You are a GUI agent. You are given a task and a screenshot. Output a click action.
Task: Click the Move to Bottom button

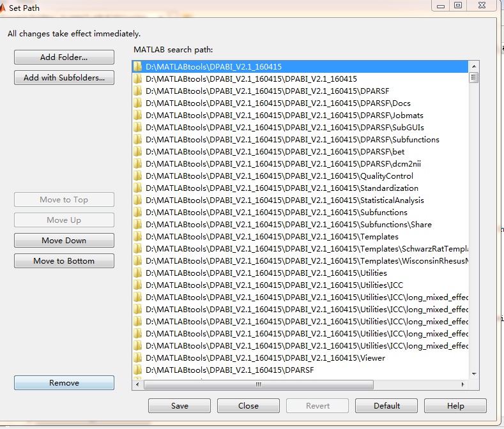click(x=64, y=261)
